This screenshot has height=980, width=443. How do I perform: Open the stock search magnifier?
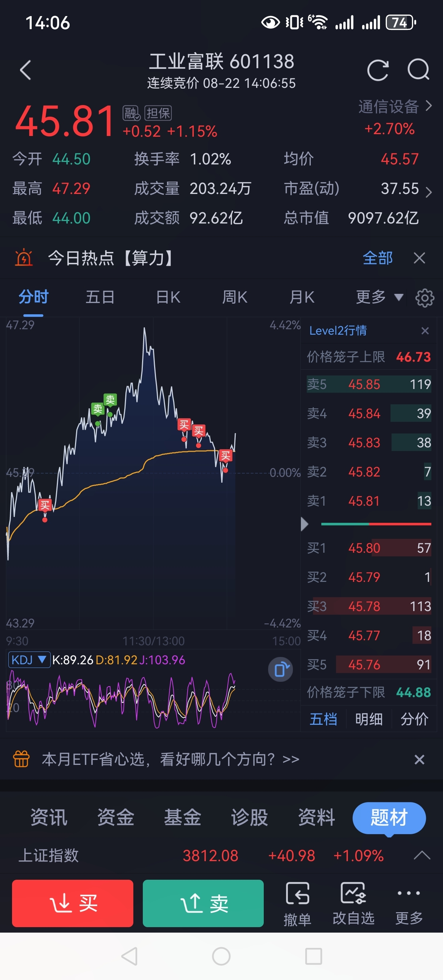point(418,70)
